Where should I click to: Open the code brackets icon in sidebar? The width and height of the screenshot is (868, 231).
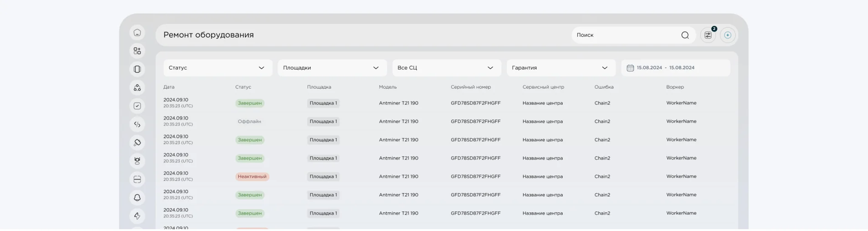[137, 124]
